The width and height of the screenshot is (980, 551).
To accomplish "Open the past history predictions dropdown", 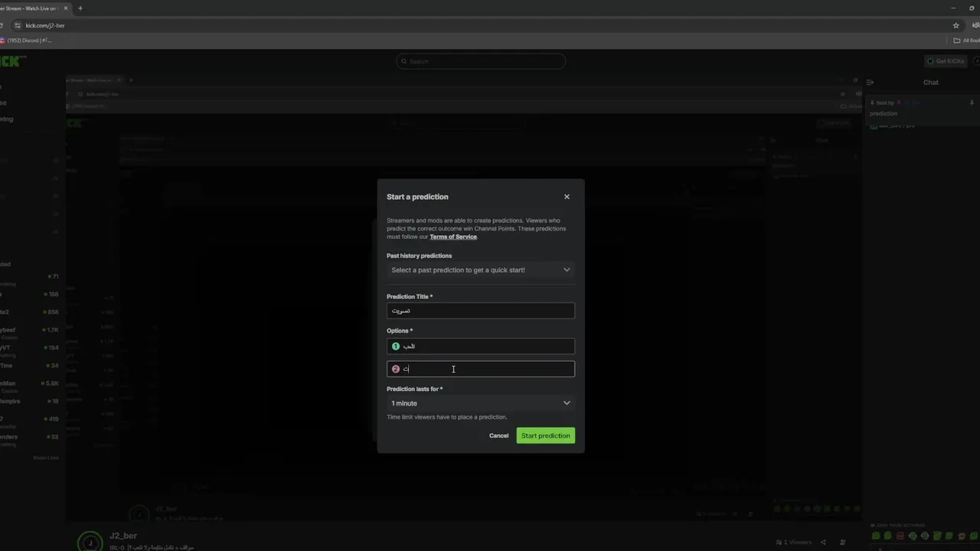I will coord(481,270).
